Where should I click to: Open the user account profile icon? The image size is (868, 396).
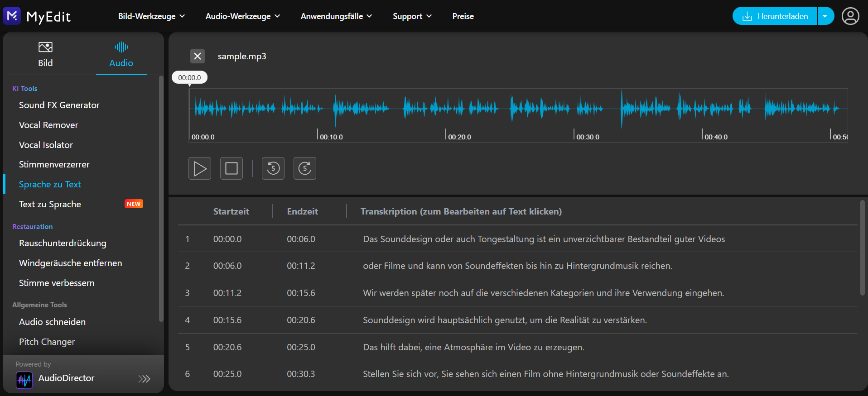pyautogui.click(x=850, y=16)
